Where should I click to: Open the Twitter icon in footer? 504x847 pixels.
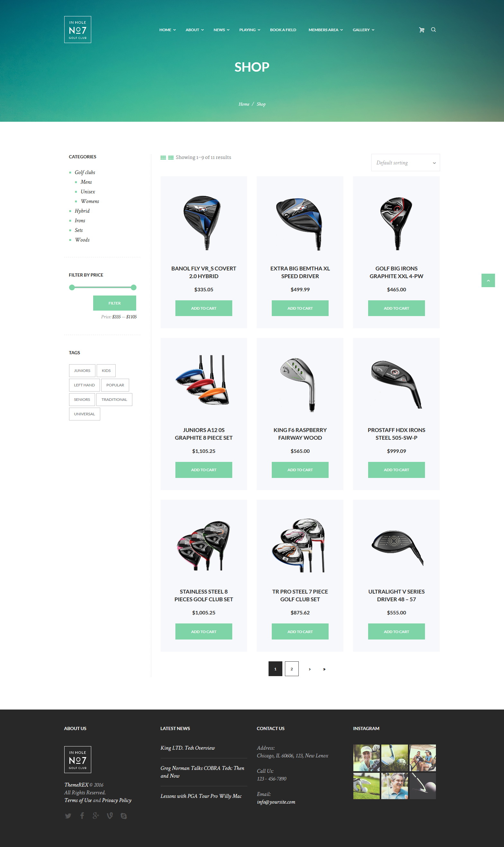pos(68,816)
